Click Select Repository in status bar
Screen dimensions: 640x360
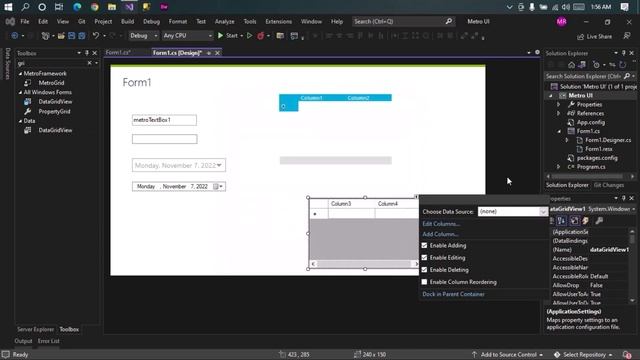point(583,355)
